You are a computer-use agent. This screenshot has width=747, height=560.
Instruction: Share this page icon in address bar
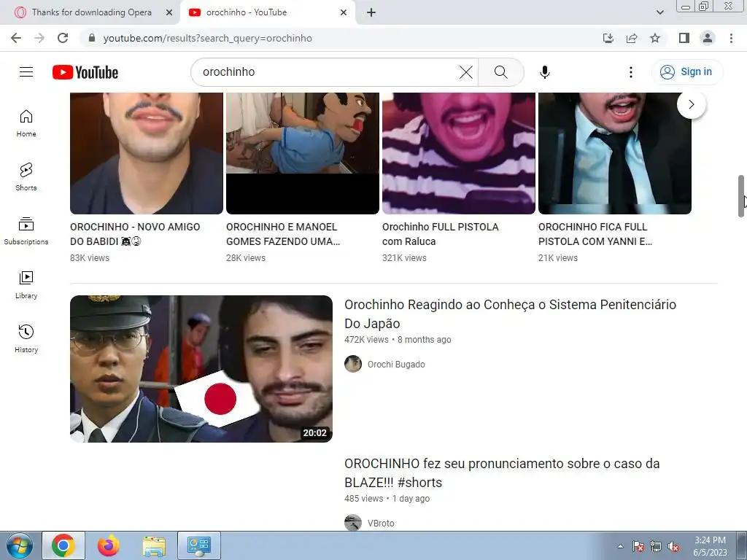click(x=632, y=38)
